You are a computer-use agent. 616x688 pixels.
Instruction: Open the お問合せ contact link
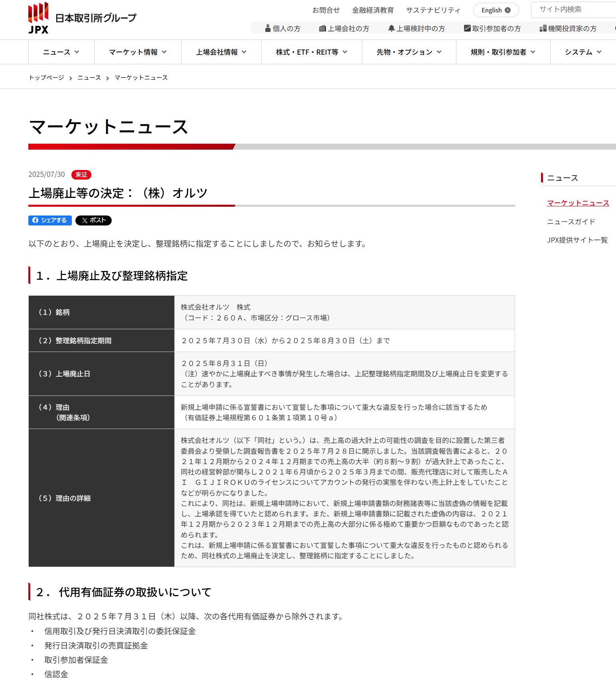pyautogui.click(x=326, y=10)
